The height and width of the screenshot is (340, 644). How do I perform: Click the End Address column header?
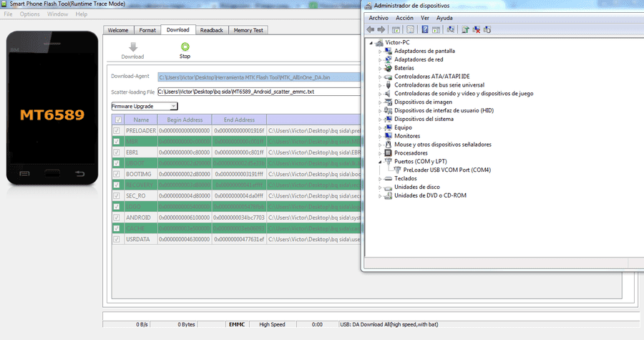(240, 120)
